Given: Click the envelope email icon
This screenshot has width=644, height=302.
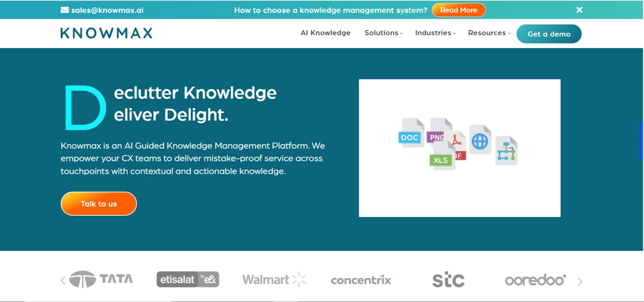Looking at the screenshot, I should coord(65,10).
